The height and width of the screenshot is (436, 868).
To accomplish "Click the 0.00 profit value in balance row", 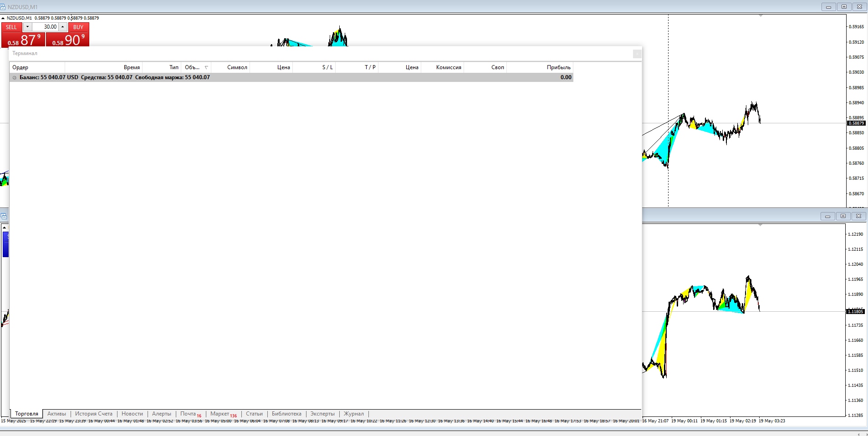I will click(566, 77).
